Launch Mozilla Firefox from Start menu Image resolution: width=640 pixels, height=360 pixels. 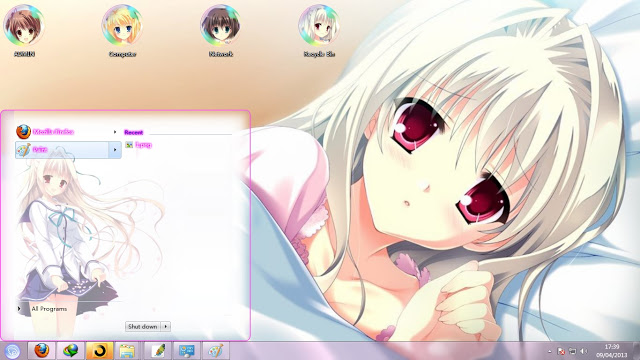pos(62,132)
